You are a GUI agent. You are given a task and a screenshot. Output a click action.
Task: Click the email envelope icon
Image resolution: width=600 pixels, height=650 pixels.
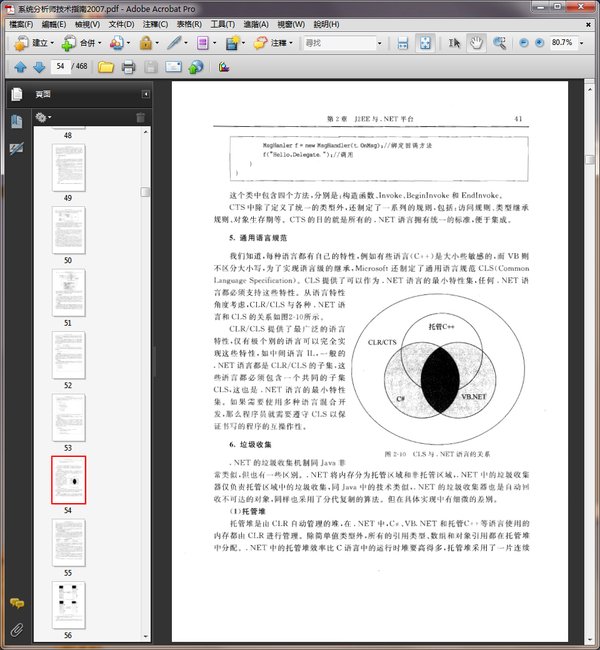[x=174, y=67]
